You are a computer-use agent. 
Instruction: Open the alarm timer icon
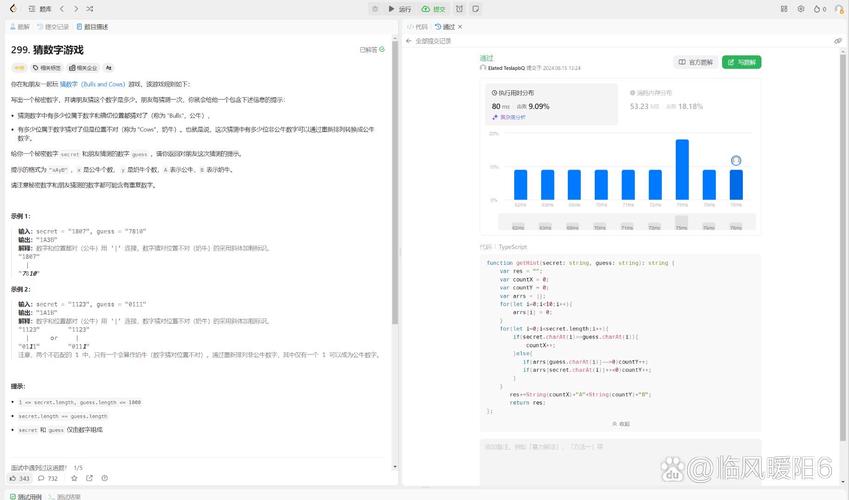(459, 9)
